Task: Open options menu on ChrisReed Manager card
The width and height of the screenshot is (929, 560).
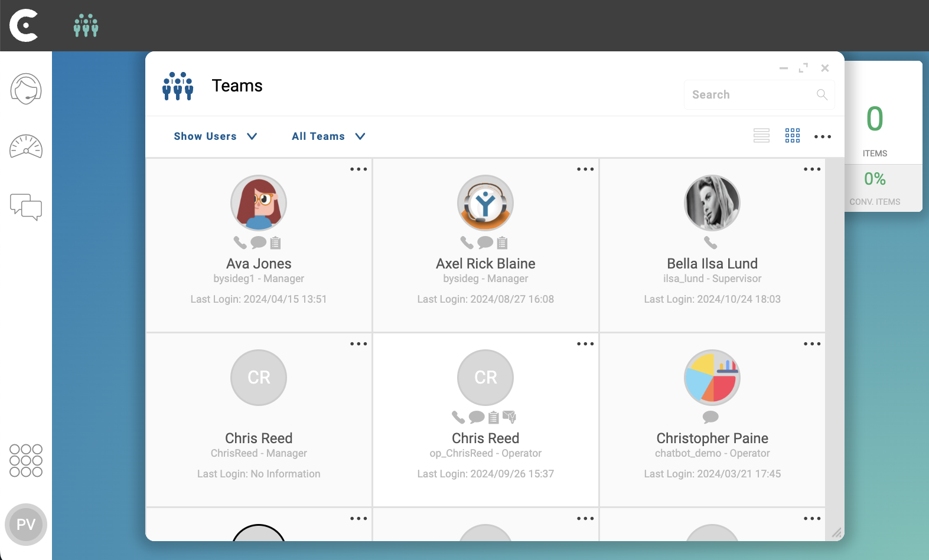Action: coord(358,344)
